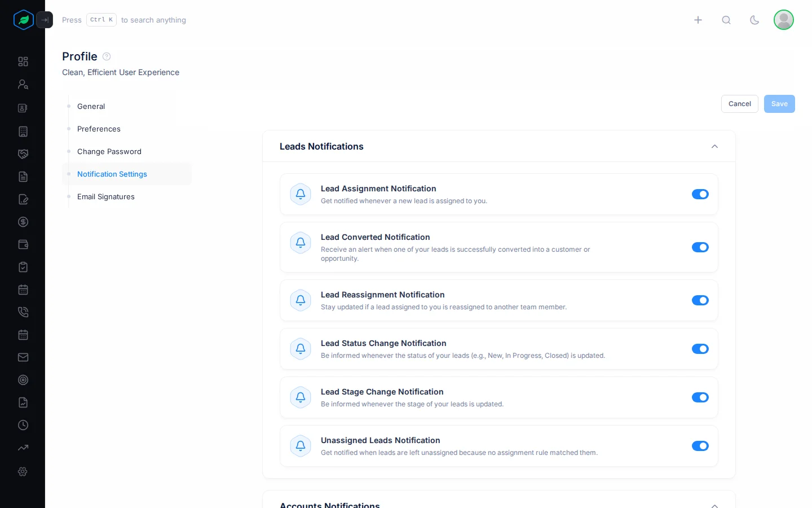Open the phone calls icon in sidebar
Viewport: 812px width, 508px height.
23,312
